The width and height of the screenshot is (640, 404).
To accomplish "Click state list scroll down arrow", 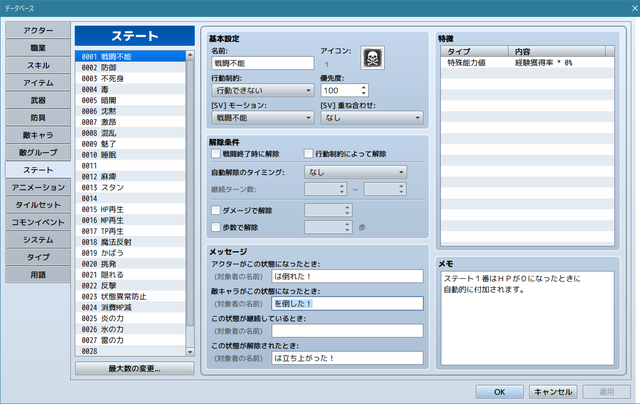I will [x=190, y=351].
